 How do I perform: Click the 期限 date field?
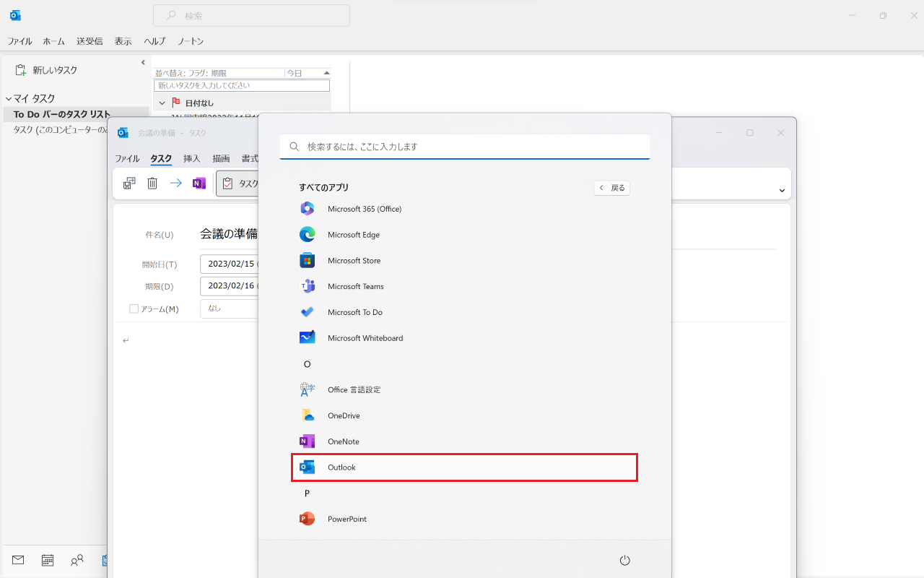point(230,286)
